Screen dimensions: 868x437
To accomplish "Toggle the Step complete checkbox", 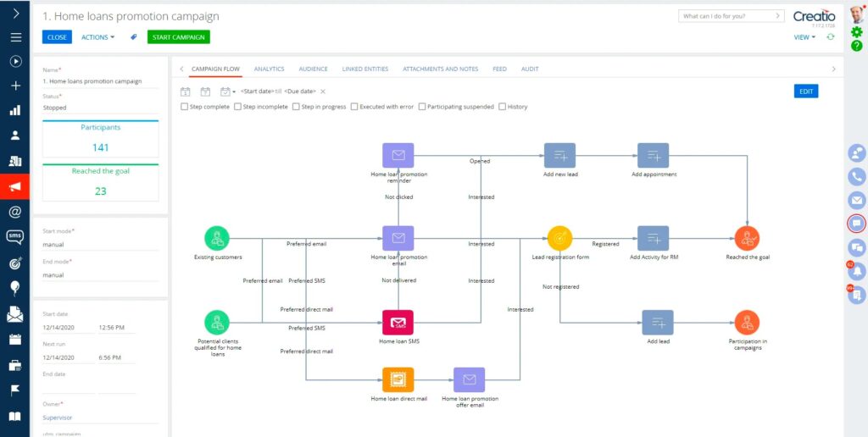I will [184, 107].
